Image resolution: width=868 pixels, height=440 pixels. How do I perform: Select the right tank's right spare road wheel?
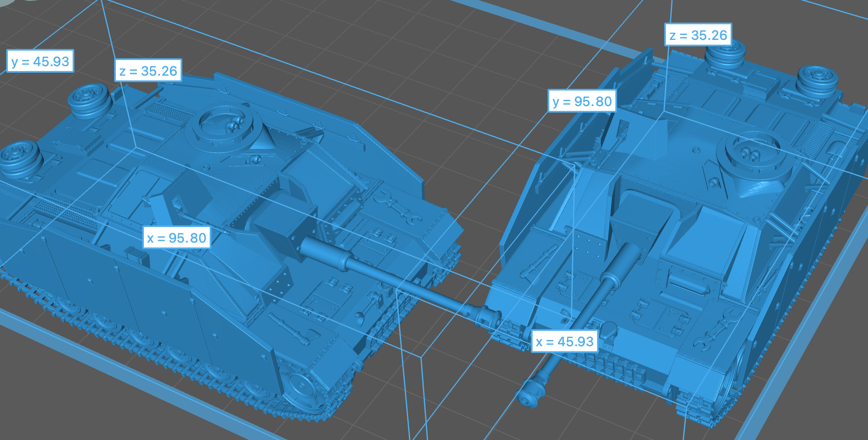tap(817, 81)
